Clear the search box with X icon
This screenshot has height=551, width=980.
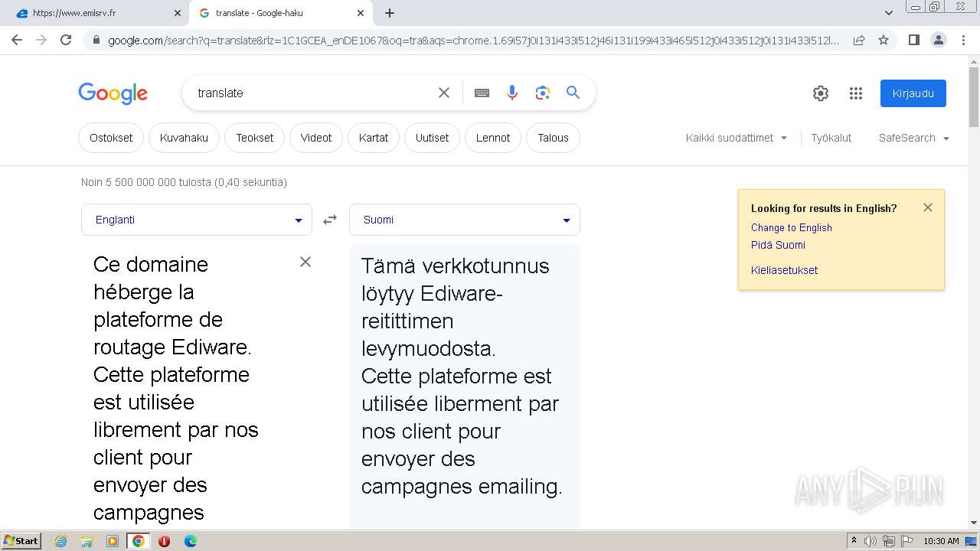(444, 93)
